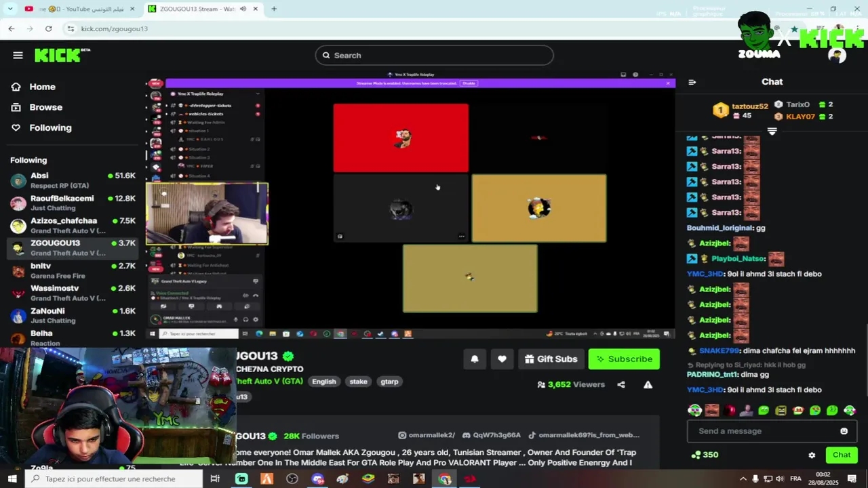Expand gift leaderboard under taztouz52
The height and width of the screenshot is (488, 868).
(x=772, y=131)
